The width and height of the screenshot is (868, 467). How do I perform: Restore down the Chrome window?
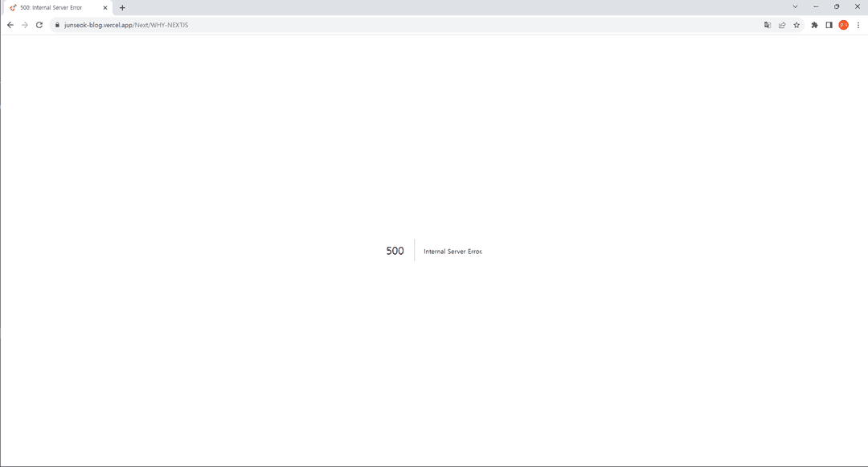[837, 6]
